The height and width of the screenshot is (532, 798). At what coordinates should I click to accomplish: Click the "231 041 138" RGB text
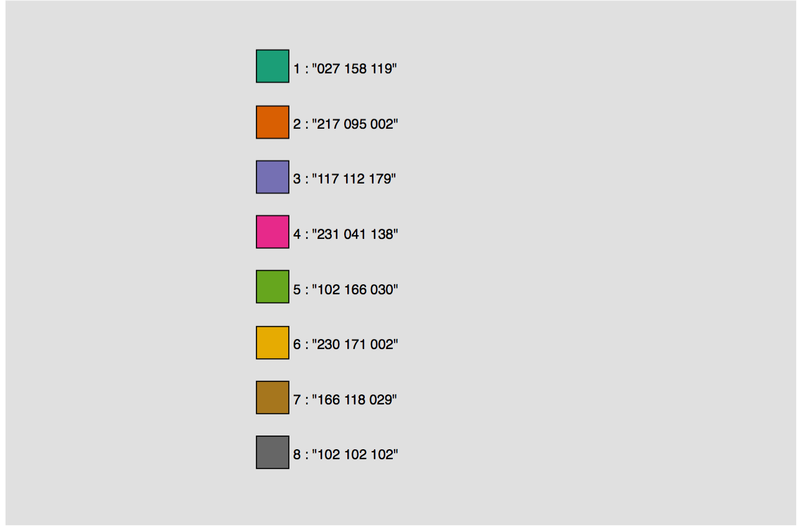(x=355, y=235)
